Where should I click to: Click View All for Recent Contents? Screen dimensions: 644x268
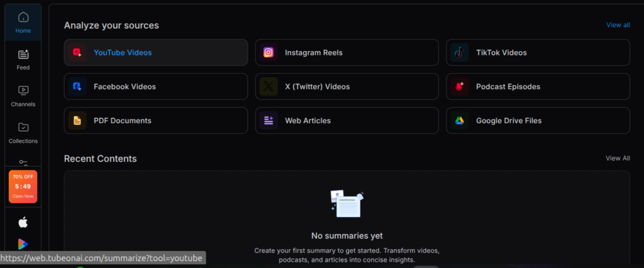617,159
